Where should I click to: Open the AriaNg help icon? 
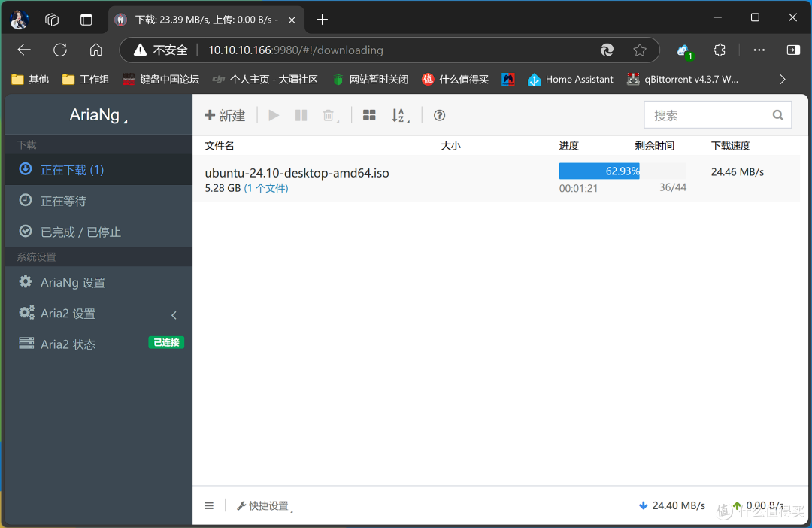439,114
